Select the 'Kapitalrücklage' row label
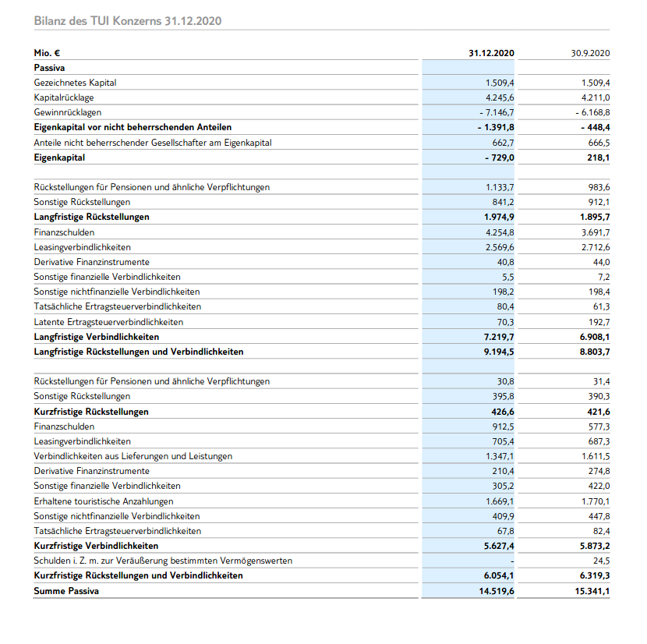The image size is (647, 644). tap(64, 97)
